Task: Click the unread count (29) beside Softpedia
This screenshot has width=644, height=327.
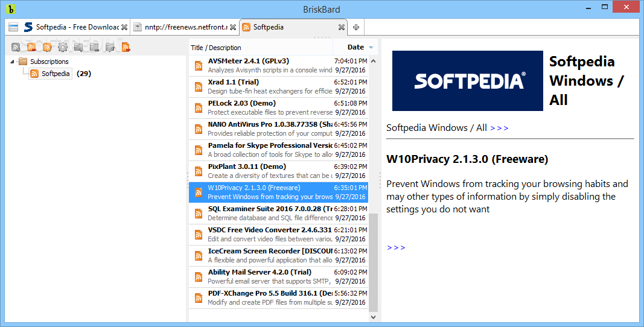Action: point(84,74)
